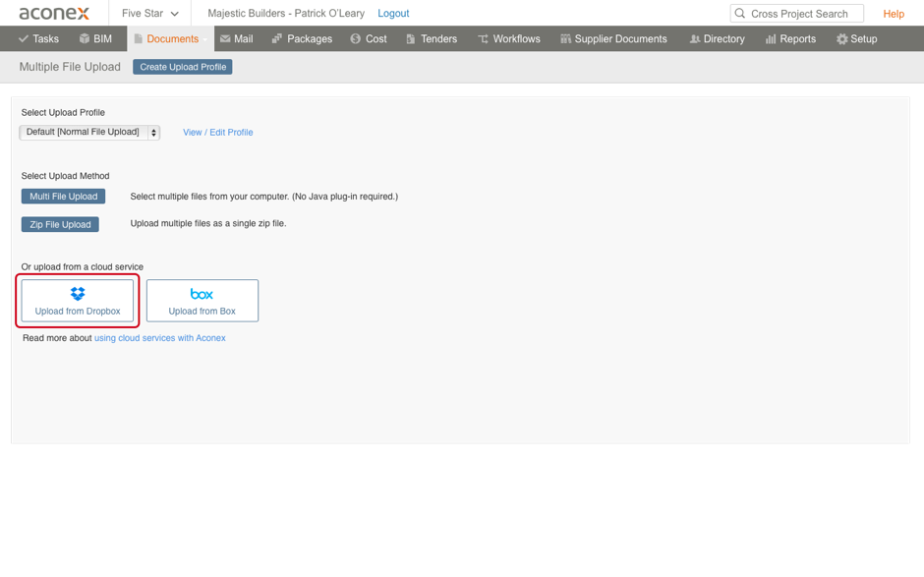The width and height of the screenshot is (924, 577).
Task: Click the Multi File Upload button
Action: pos(64,197)
